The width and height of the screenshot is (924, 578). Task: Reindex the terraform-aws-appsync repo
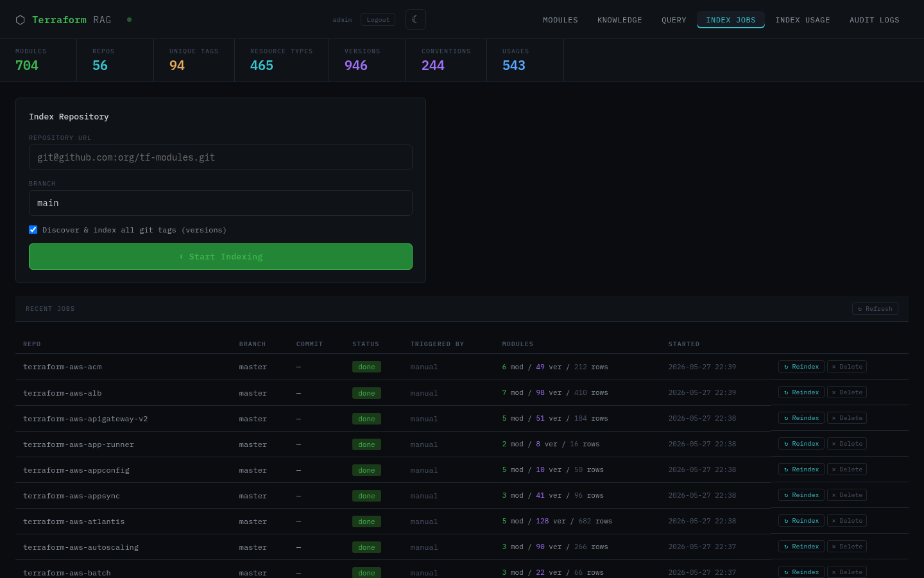[801, 495]
